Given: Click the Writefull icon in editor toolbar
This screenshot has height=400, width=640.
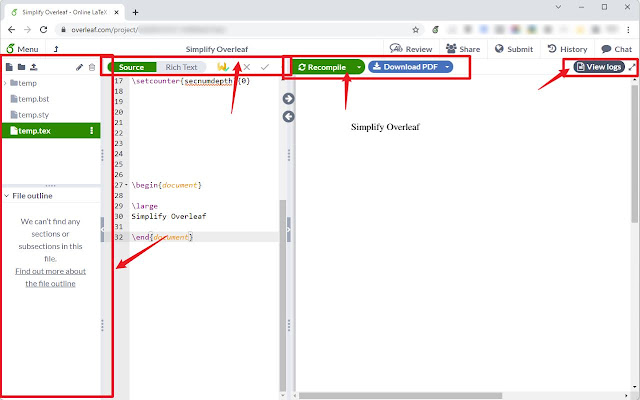Looking at the screenshot, I should (x=223, y=67).
